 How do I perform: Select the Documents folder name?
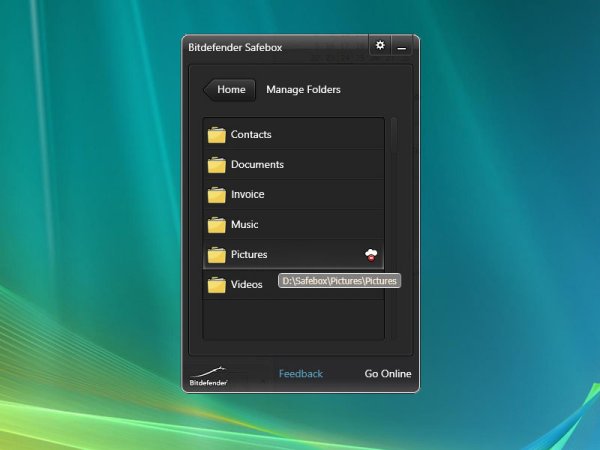(x=258, y=165)
